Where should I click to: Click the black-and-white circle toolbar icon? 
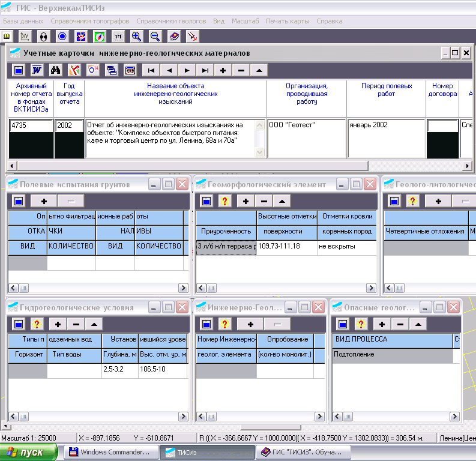(x=43, y=37)
